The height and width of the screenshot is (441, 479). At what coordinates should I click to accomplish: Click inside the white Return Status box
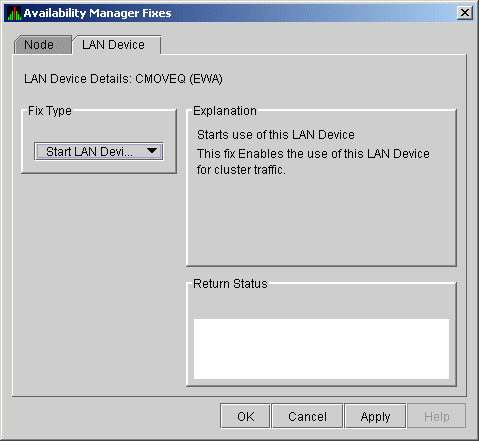click(321, 349)
